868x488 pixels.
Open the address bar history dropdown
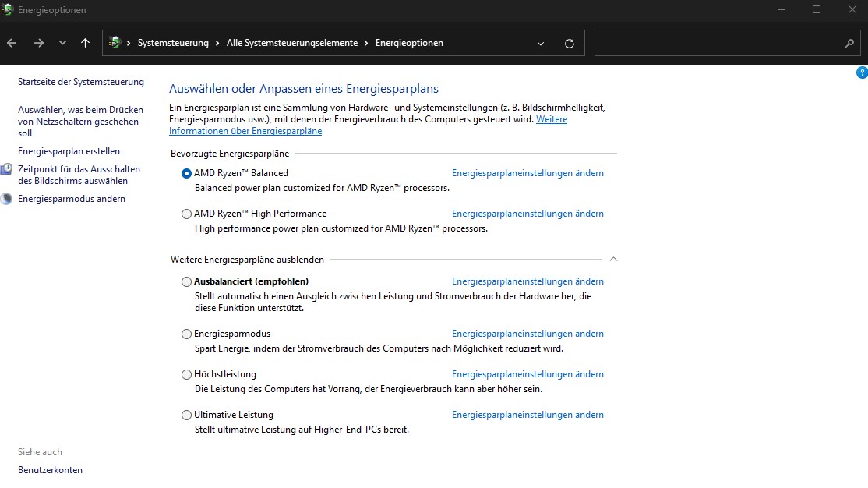click(540, 43)
